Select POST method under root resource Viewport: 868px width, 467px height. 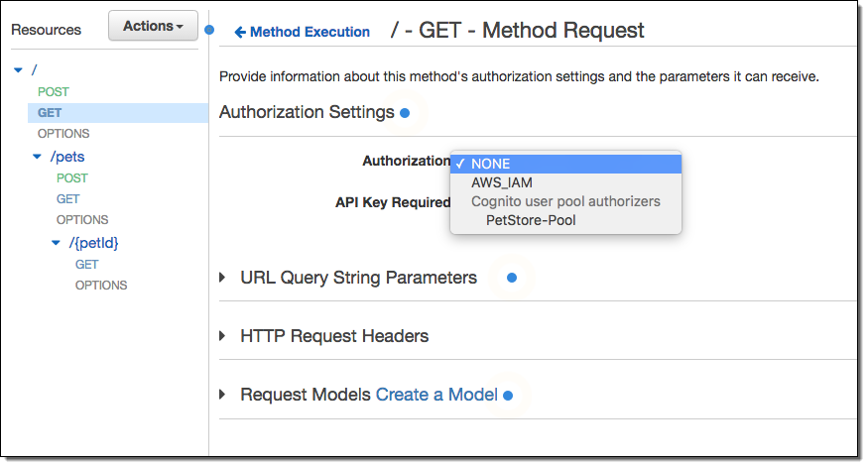tap(54, 92)
